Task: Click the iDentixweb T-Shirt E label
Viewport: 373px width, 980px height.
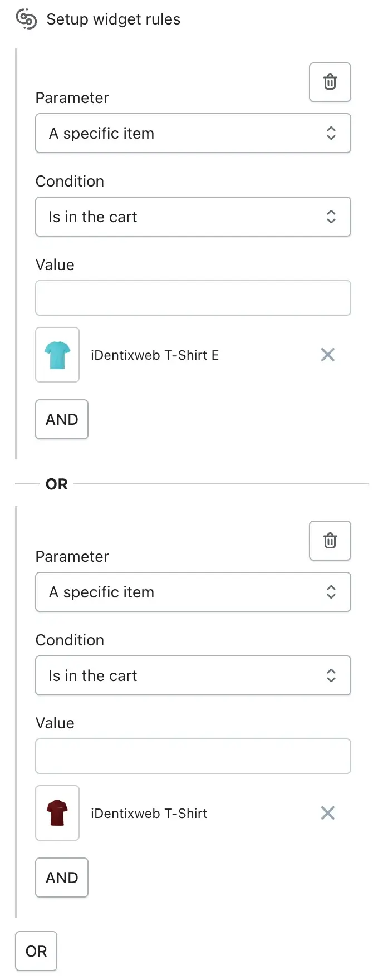Action: click(155, 355)
